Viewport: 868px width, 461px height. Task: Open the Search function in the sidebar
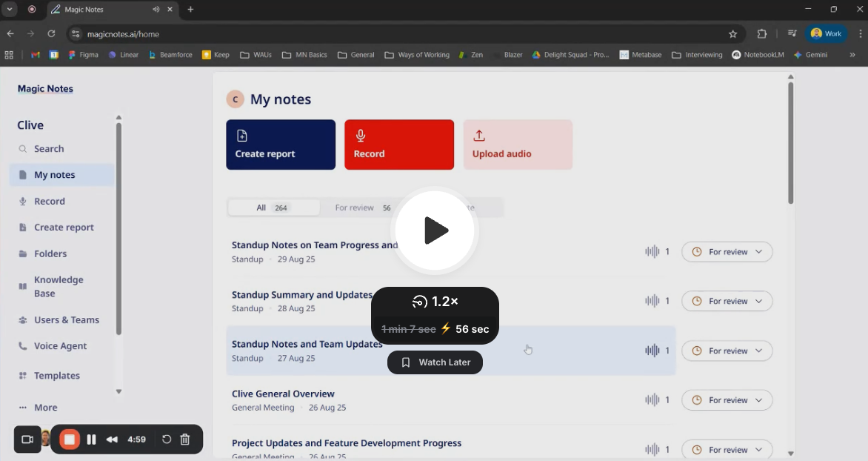[49, 148]
